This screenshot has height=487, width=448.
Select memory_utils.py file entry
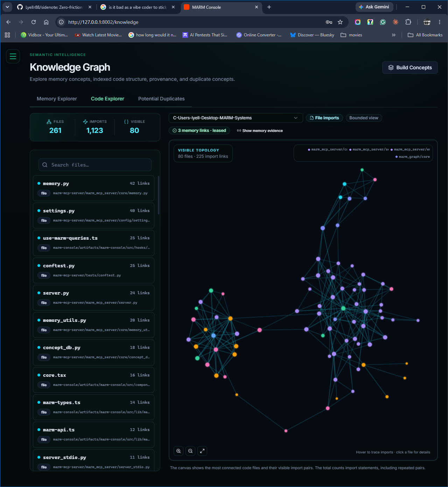point(93,325)
